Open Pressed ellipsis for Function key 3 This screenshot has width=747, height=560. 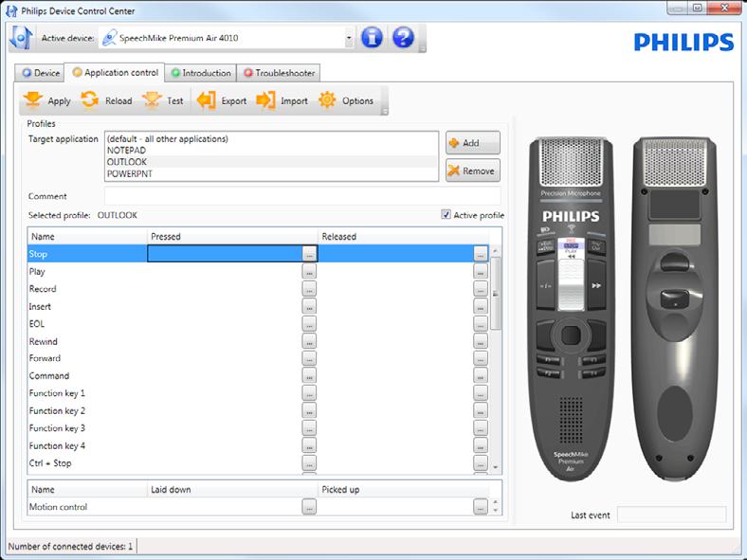pyautogui.click(x=309, y=427)
